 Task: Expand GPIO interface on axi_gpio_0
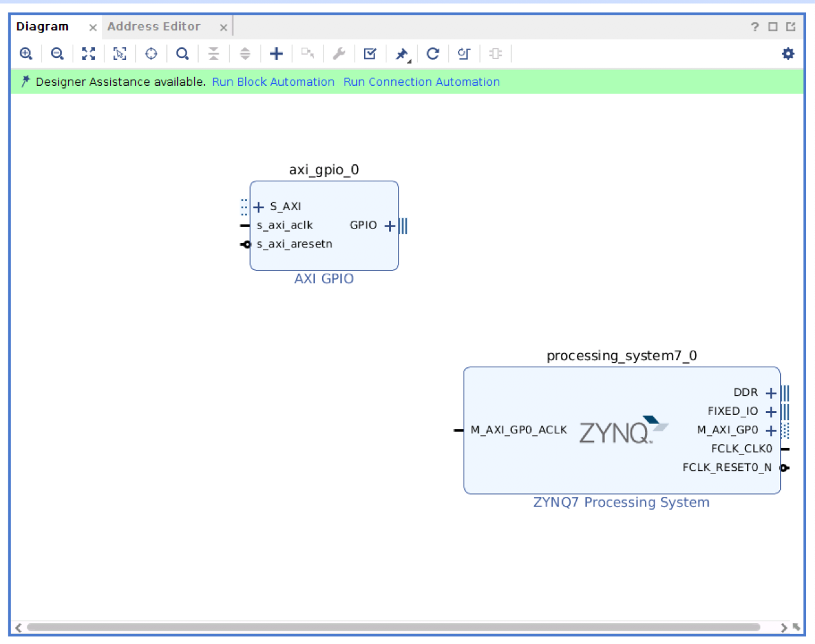point(390,225)
